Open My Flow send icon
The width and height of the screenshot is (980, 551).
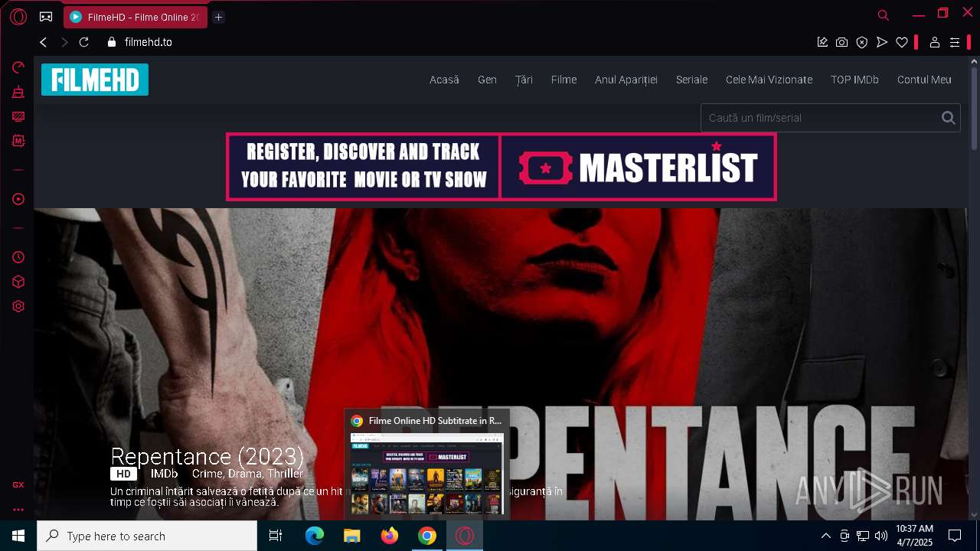(x=882, y=42)
